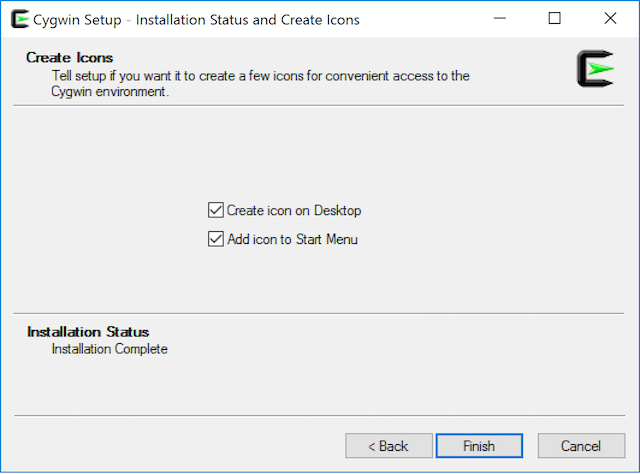
Task: Click the 'Add icon to Start Menu' label text
Action: (x=292, y=239)
